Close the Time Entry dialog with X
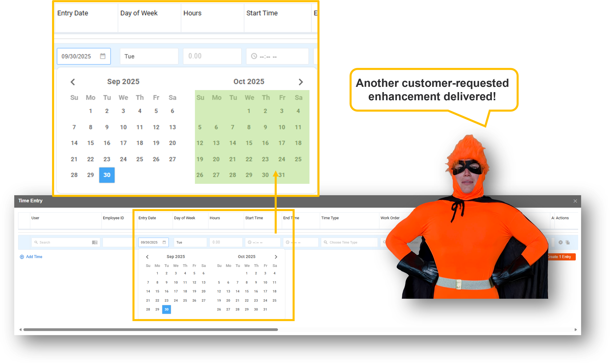The image size is (610, 364). pos(575,201)
